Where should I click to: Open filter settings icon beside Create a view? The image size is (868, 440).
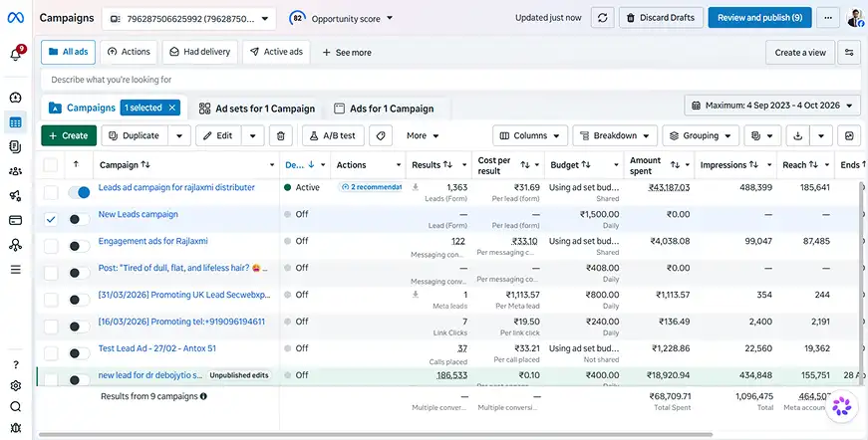tap(849, 53)
